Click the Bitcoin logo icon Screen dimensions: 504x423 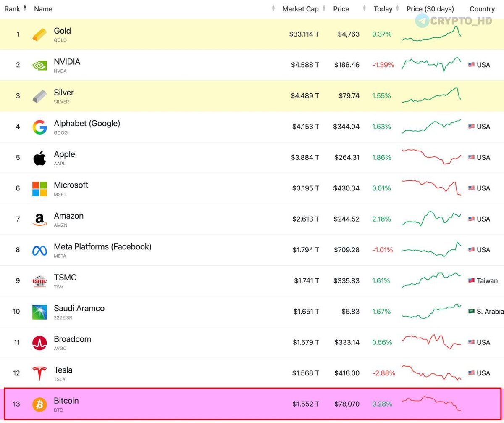tap(40, 404)
